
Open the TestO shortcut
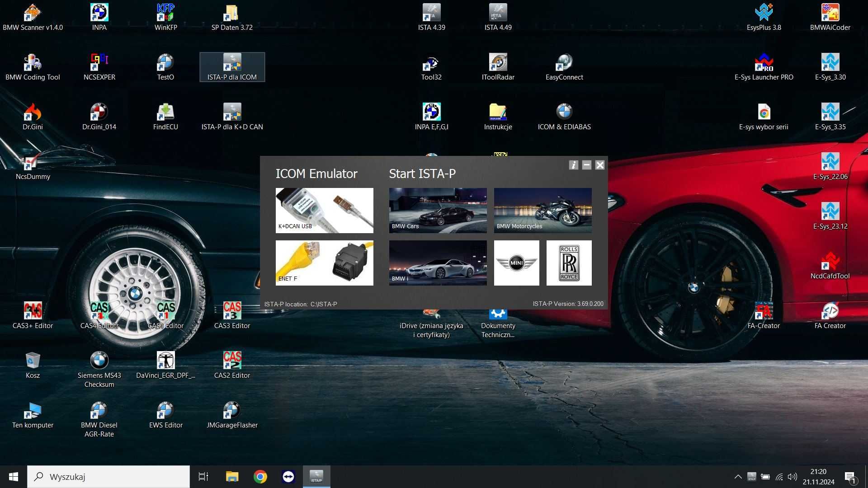tap(165, 68)
